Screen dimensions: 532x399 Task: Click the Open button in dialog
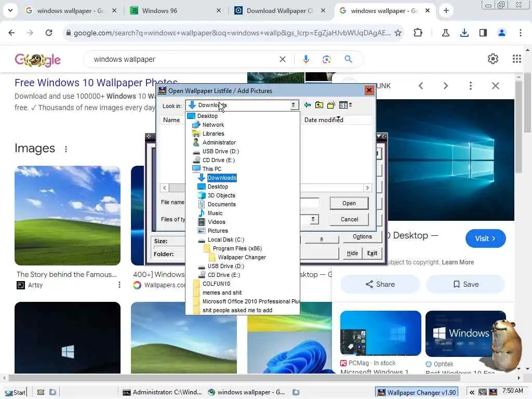(x=349, y=203)
